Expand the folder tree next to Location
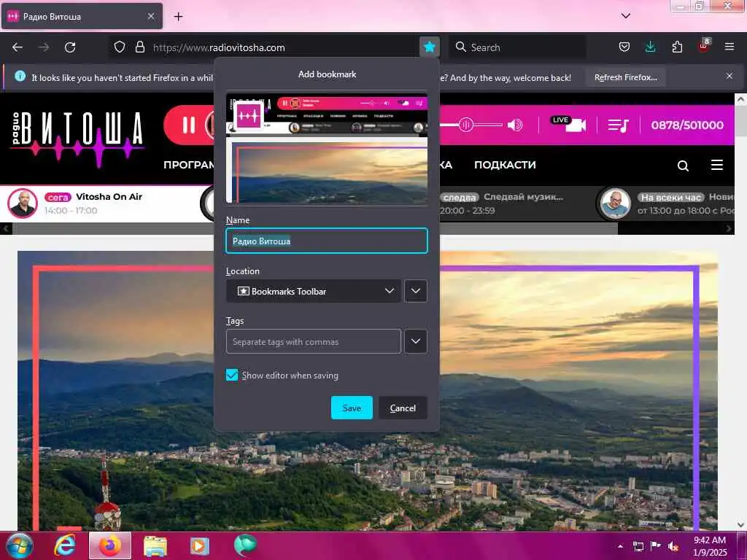Image resolution: width=747 pixels, height=560 pixels. coord(415,291)
